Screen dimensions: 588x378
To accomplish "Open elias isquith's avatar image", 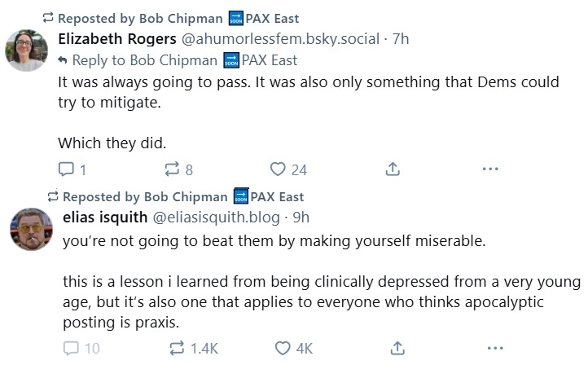I will coord(31,229).
